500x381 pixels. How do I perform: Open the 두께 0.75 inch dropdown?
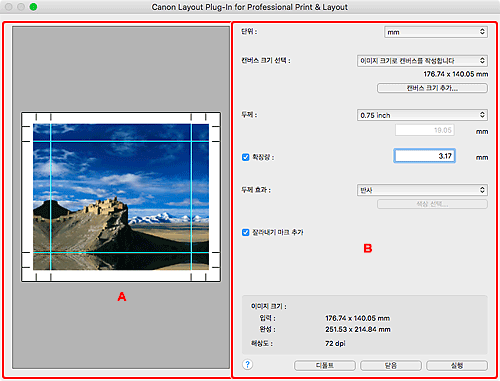(x=422, y=115)
